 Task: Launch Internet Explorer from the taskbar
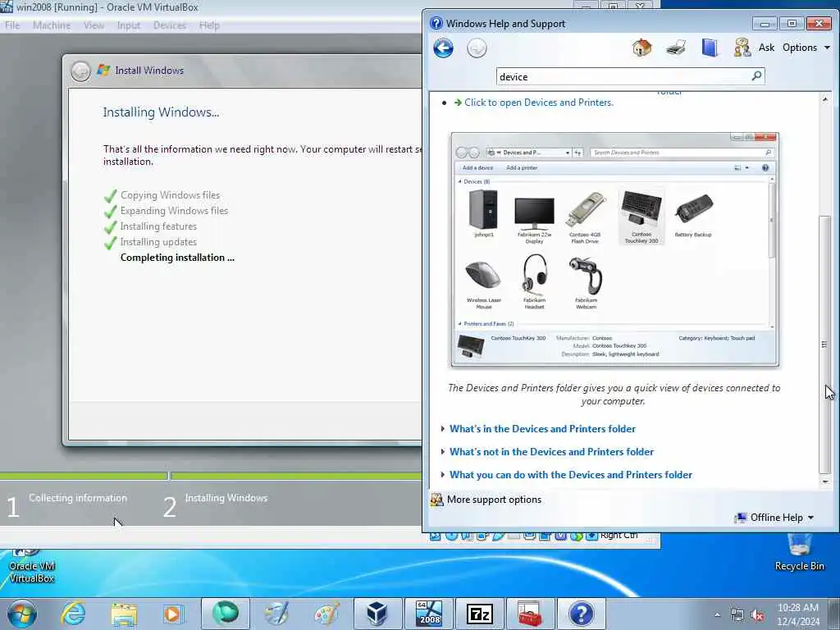point(73,614)
